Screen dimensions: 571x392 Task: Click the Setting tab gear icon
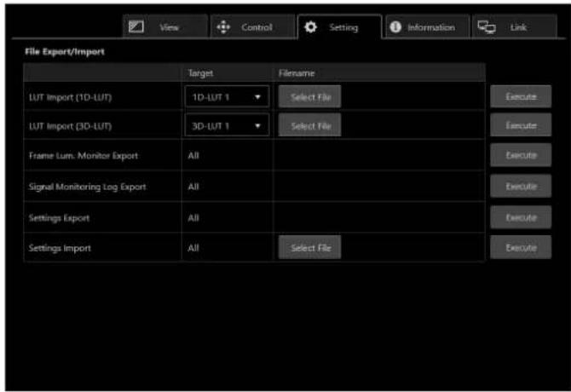click(x=310, y=27)
